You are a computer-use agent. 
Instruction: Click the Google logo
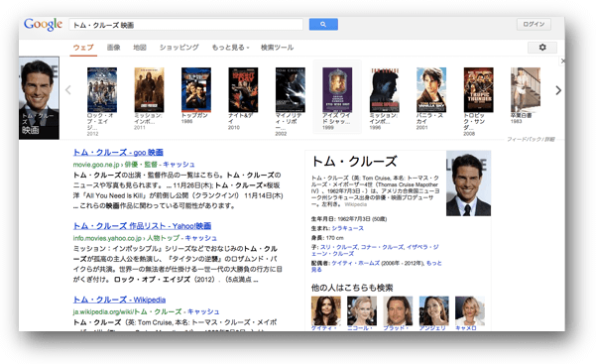[x=43, y=25]
